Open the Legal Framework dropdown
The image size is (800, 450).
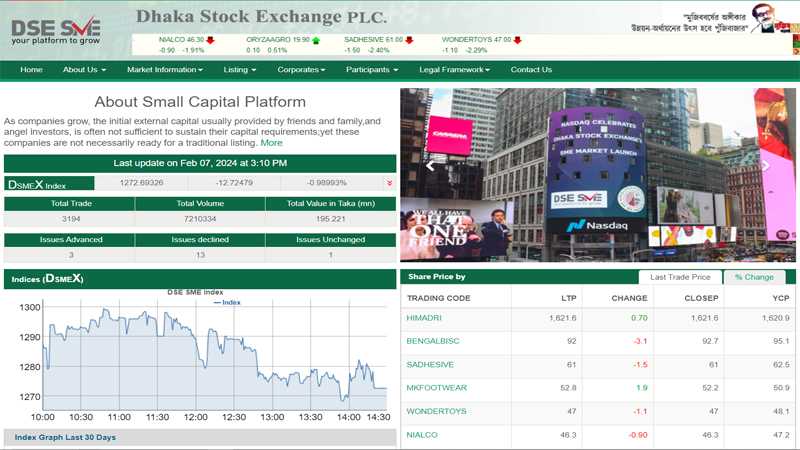[x=454, y=70]
